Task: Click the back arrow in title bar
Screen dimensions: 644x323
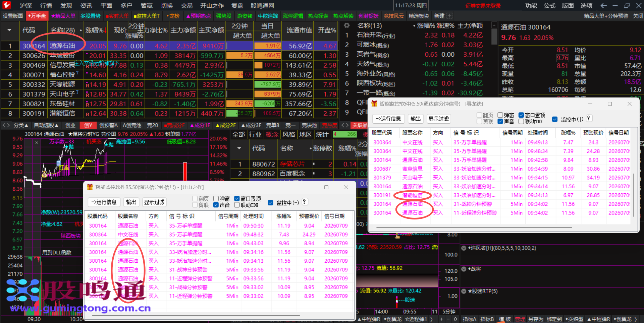Action: pyautogui.click(x=604, y=5)
